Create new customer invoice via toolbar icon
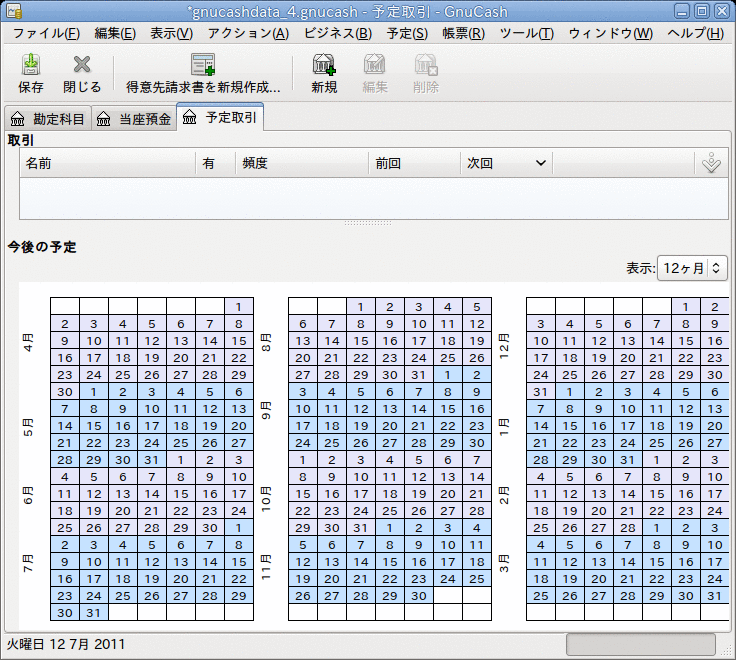736x660 pixels. pos(203,65)
